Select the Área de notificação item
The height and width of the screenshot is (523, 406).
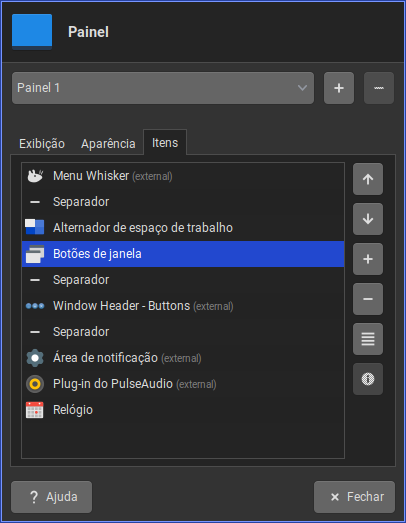[183, 358]
